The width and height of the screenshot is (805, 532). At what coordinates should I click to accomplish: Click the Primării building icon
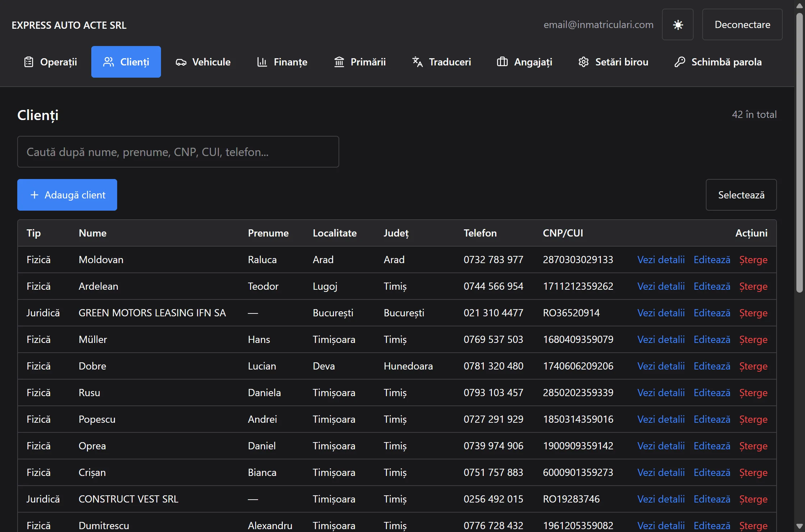click(x=339, y=62)
